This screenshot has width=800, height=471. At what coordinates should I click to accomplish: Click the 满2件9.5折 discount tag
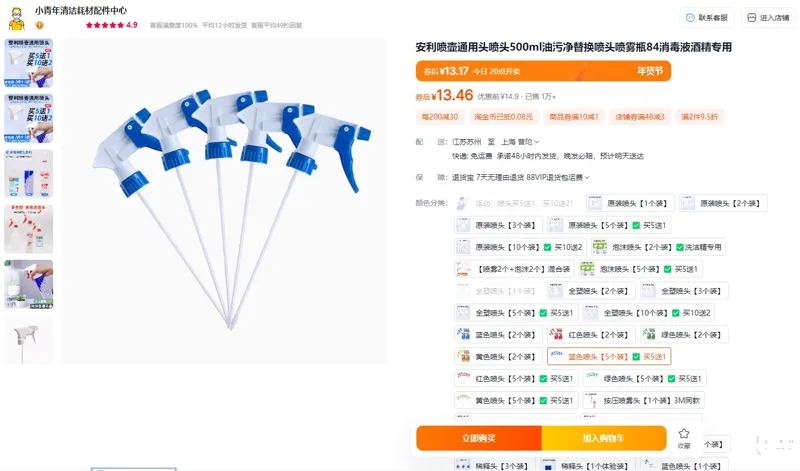[699, 117]
